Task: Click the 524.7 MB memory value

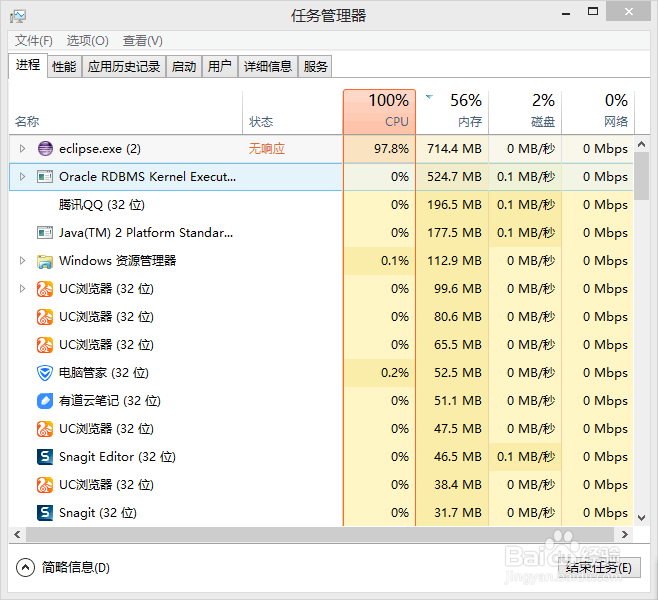Action: point(454,177)
